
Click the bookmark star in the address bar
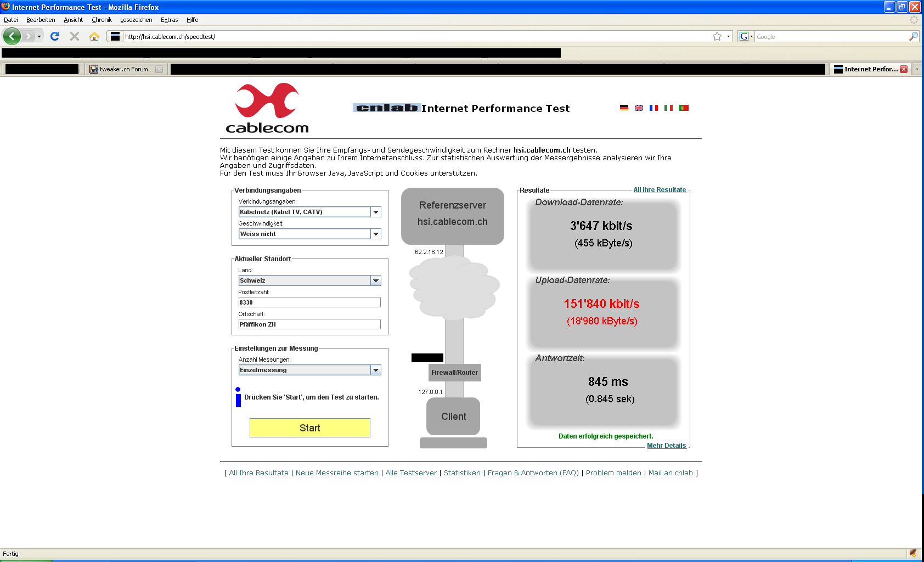pyautogui.click(x=717, y=37)
